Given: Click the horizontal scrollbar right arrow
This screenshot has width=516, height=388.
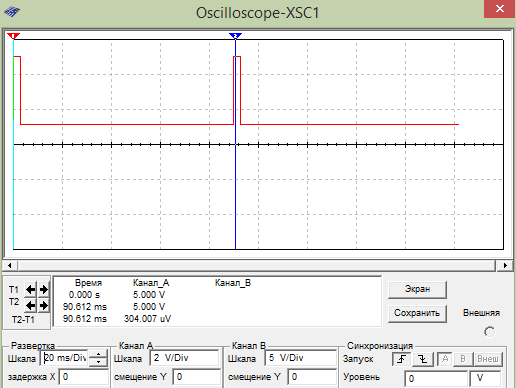Looking at the screenshot, I should (505, 265).
